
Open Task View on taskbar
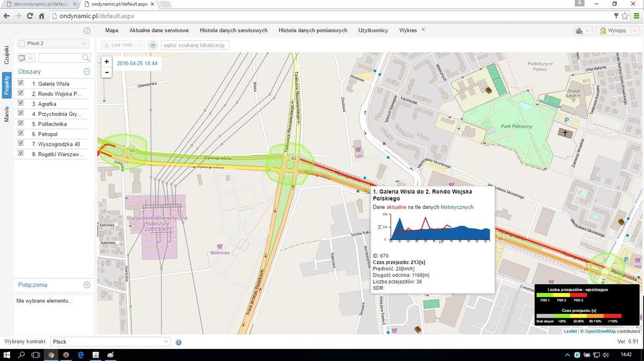(x=36, y=355)
